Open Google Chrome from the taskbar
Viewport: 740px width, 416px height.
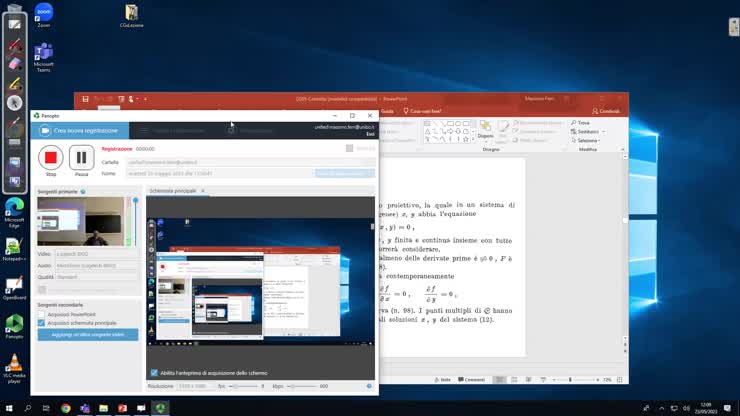pos(66,408)
